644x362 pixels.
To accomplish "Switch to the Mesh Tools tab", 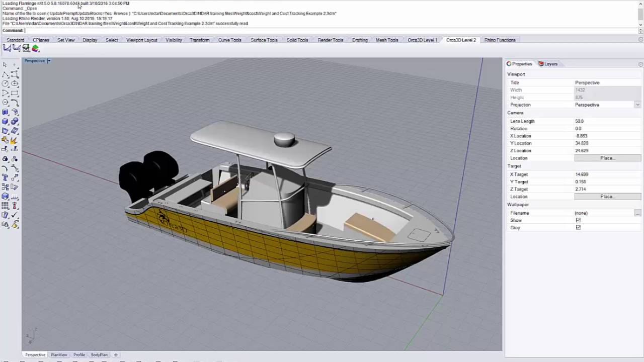I will pos(387,40).
